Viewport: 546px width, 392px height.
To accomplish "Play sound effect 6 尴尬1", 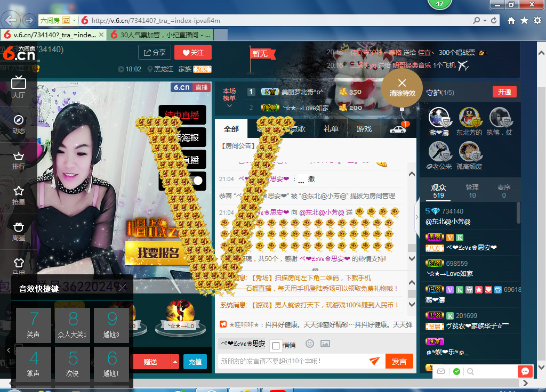I will [x=111, y=364].
